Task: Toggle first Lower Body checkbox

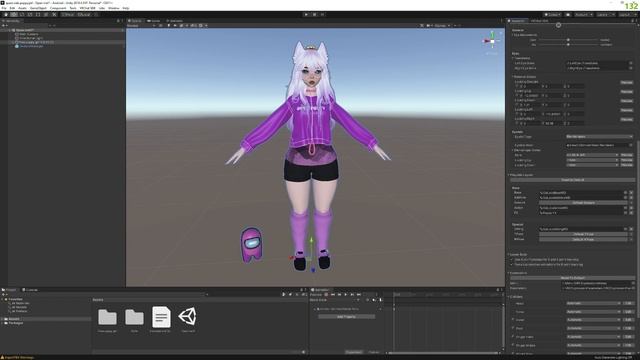Action: [x=512, y=260]
